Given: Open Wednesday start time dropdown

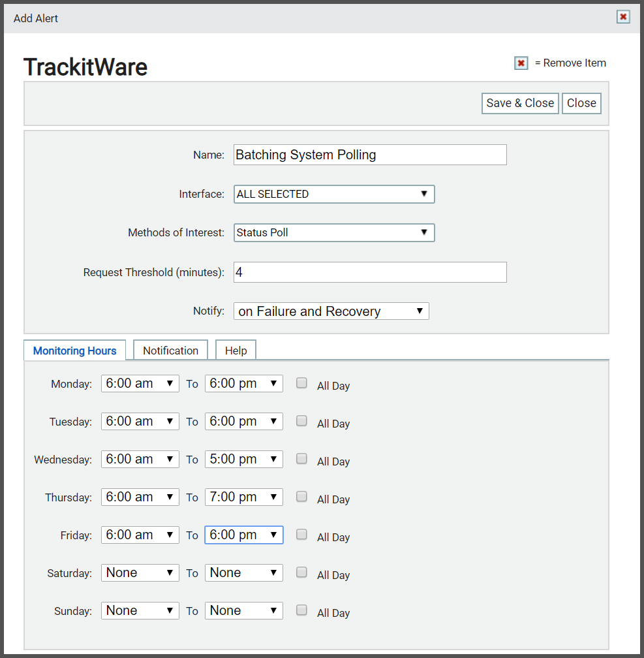Looking at the screenshot, I should point(140,459).
